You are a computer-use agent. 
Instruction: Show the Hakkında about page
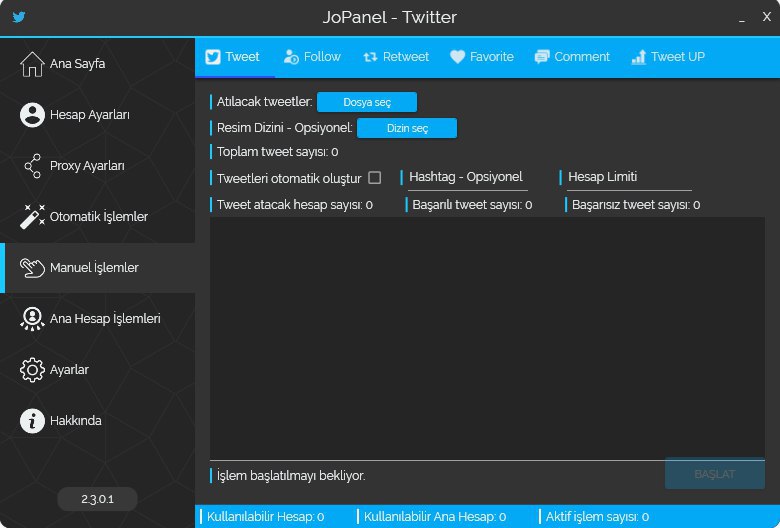coord(98,421)
